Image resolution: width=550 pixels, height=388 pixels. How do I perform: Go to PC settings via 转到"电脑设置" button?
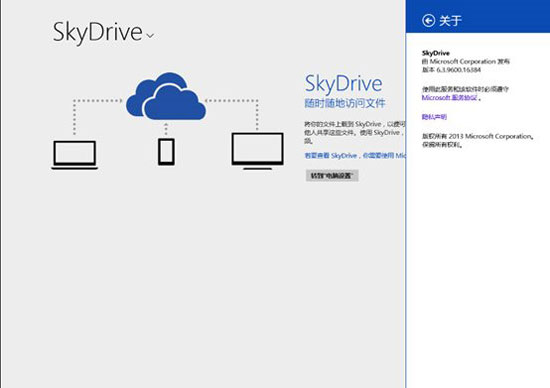332,176
